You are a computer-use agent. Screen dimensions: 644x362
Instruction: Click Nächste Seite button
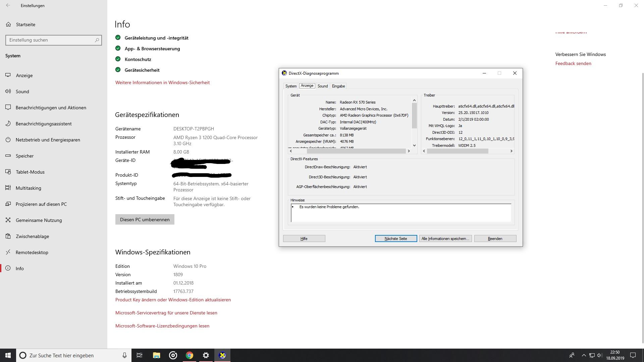tap(396, 239)
